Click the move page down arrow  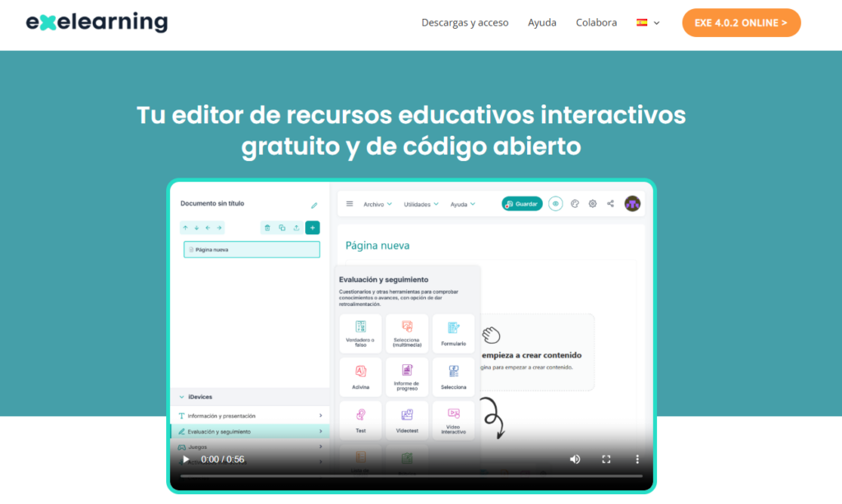coord(197,228)
